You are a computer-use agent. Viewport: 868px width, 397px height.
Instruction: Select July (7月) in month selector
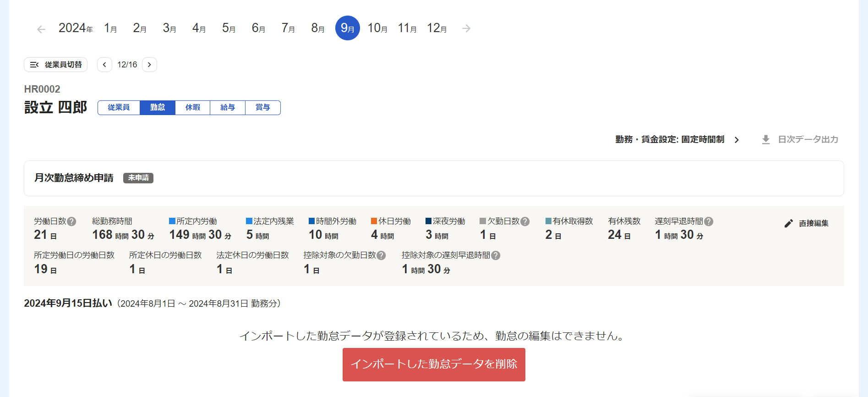click(x=288, y=28)
